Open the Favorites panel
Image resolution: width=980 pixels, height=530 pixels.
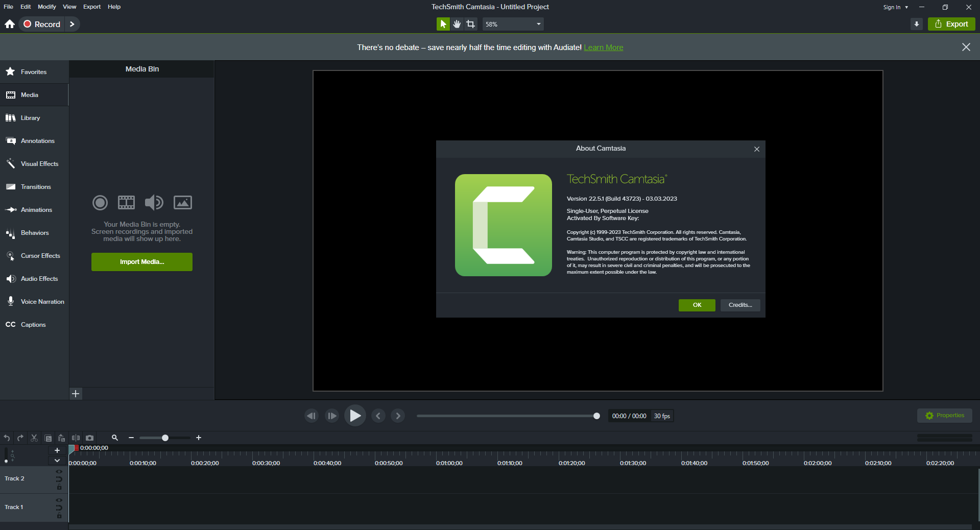click(34, 72)
